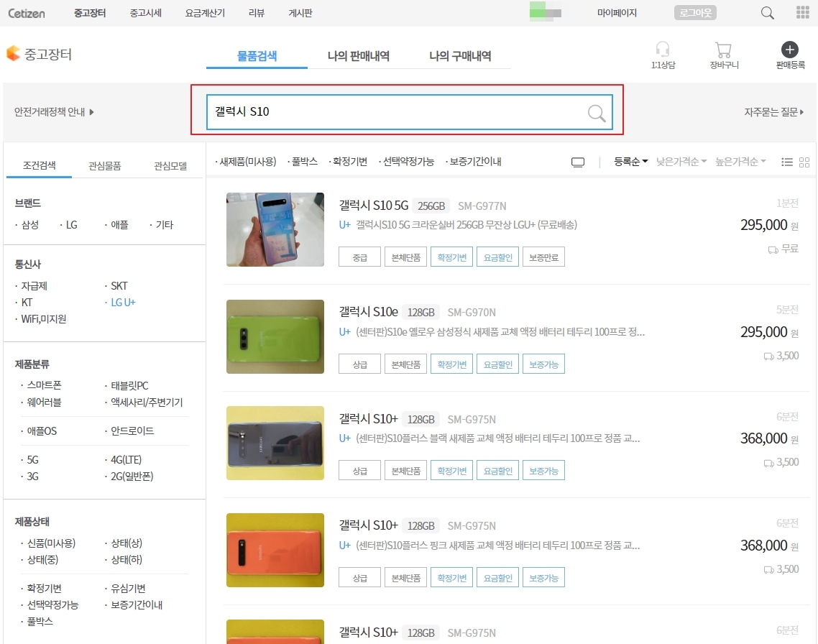Open the apps grid menu icon
This screenshot has height=644, width=818.
click(802, 12)
